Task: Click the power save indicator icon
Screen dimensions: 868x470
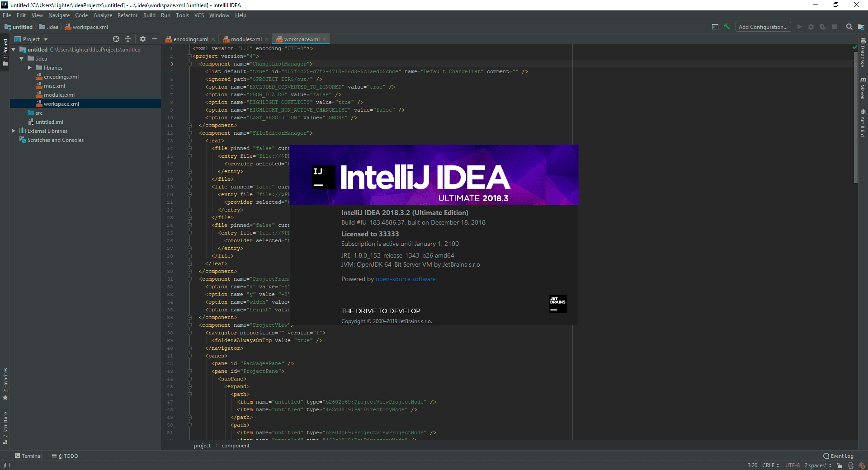Action: [862, 465]
